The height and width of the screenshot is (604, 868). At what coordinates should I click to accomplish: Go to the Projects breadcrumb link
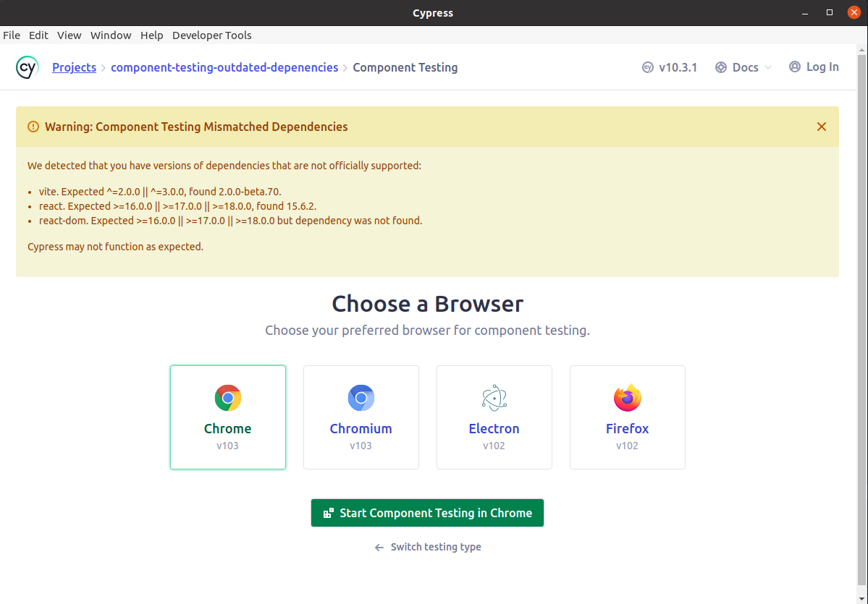click(x=74, y=67)
